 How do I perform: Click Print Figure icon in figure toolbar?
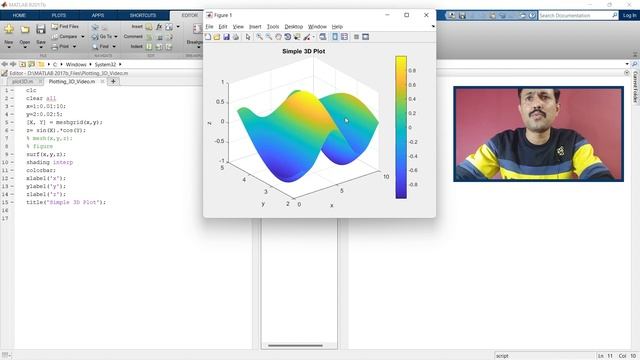tap(236, 37)
